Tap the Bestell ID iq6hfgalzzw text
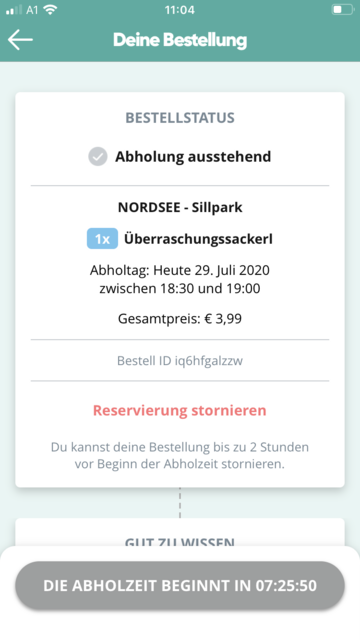Screen dimensions: 360x640 tap(180, 361)
